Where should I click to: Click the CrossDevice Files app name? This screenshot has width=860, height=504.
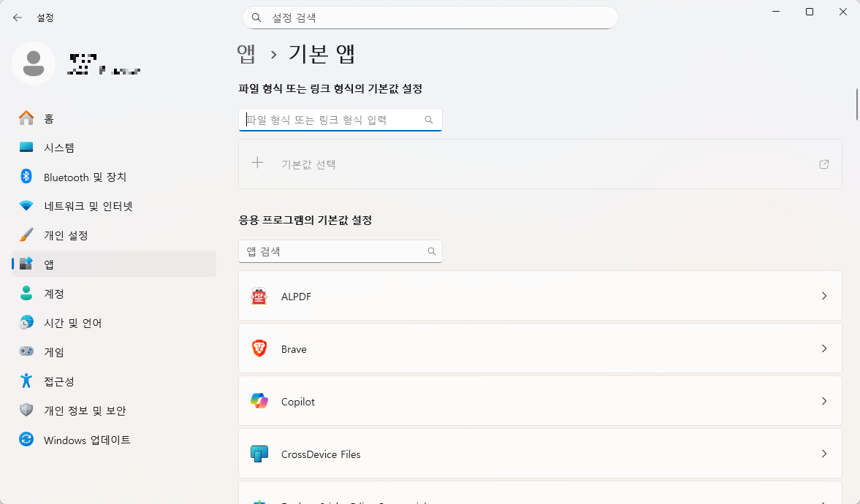pyautogui.click(x=321, y=454)
